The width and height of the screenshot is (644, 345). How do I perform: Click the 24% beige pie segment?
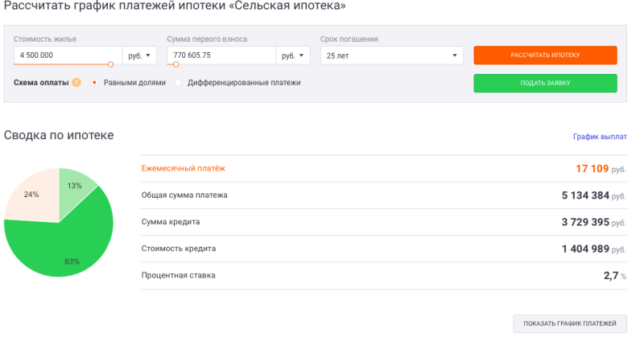coord(32,197)
